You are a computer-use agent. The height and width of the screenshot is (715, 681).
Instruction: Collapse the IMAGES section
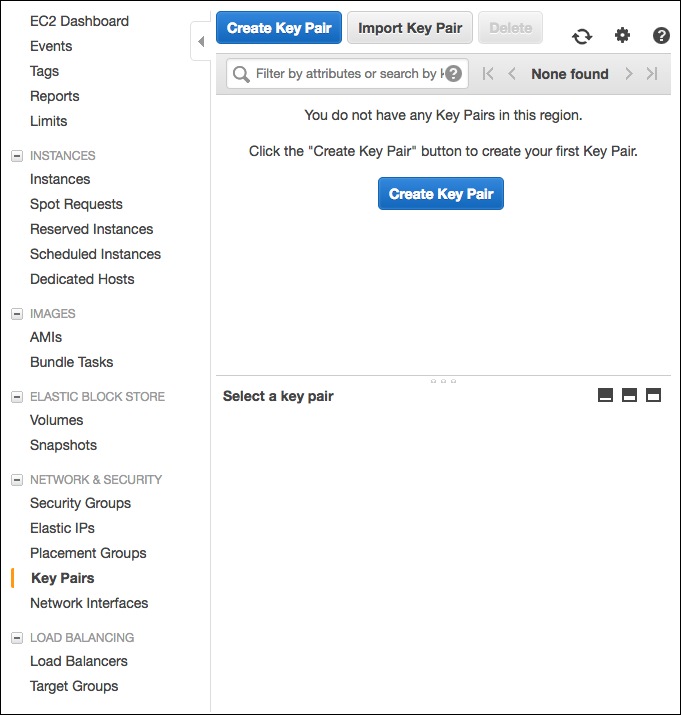(17, 314)
